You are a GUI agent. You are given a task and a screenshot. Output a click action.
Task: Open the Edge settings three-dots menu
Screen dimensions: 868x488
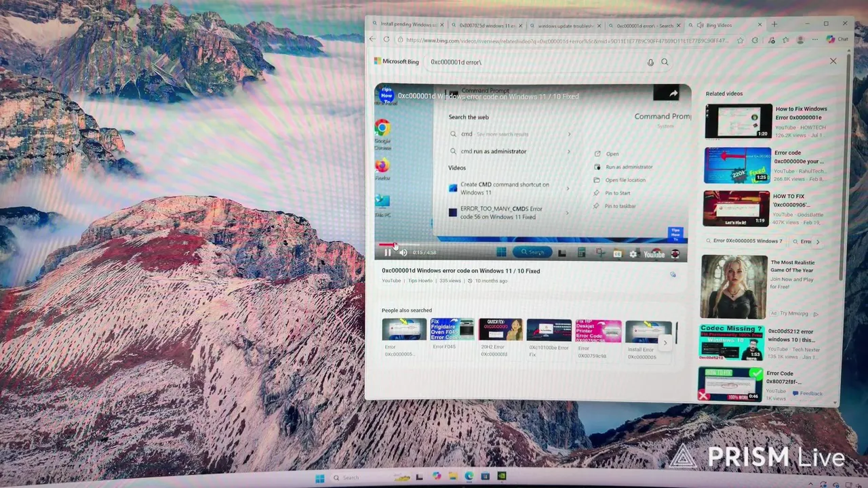[x=815, y=40]
